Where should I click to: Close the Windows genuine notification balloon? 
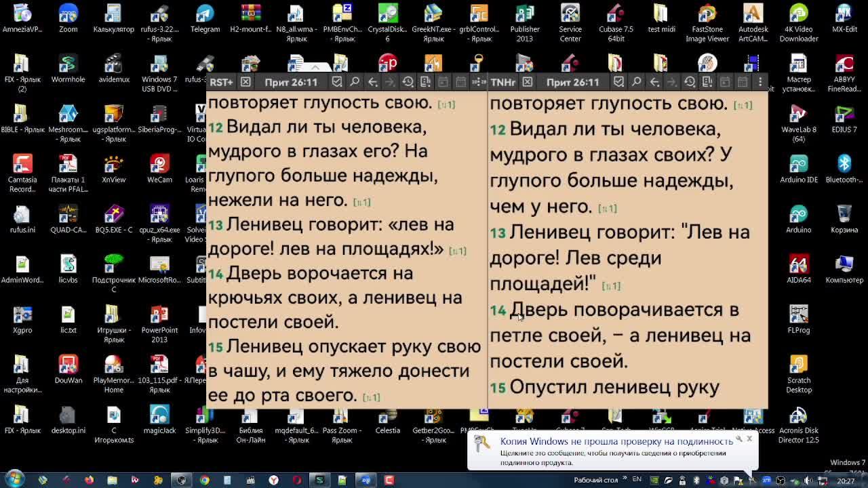(x=749, y=439)
